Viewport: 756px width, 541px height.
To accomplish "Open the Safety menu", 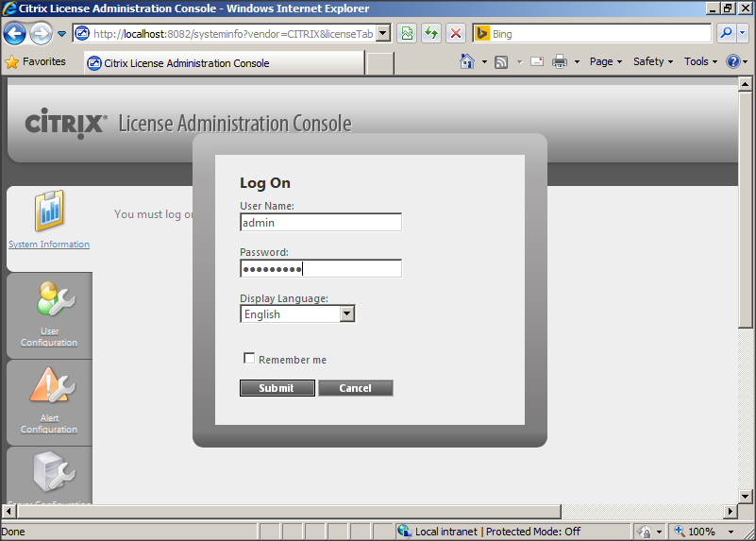I will (x=653, y=62).
